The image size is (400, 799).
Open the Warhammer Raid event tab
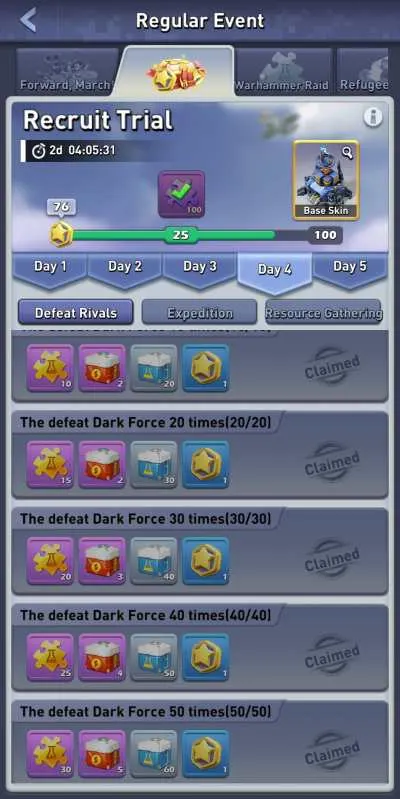tap(282, 71)
